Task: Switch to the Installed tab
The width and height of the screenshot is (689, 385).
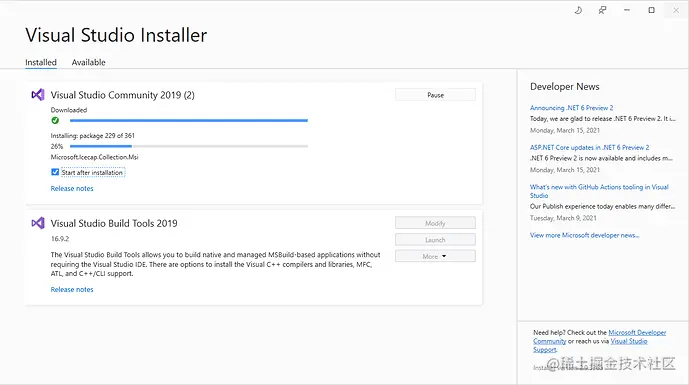Action: point(41,62)
